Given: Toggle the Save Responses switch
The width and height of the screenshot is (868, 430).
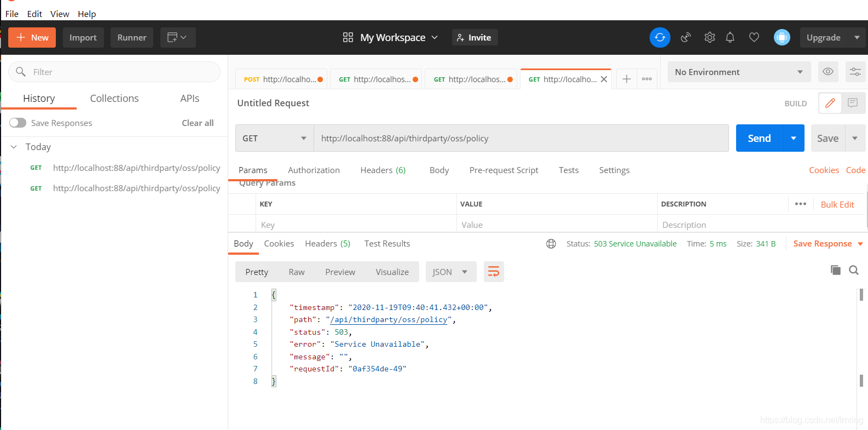Looking at the screenshot, I should pos(18,123).
